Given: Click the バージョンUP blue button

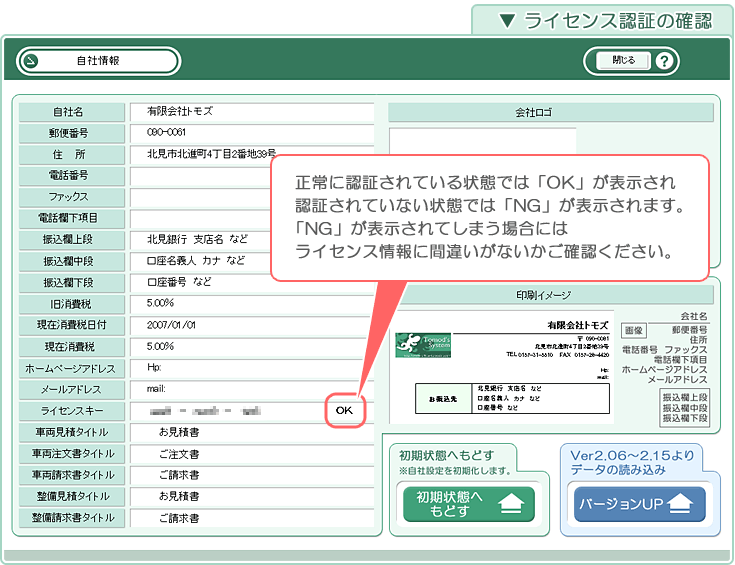Looking at the screenshot, I should click(x=640, y=504).
